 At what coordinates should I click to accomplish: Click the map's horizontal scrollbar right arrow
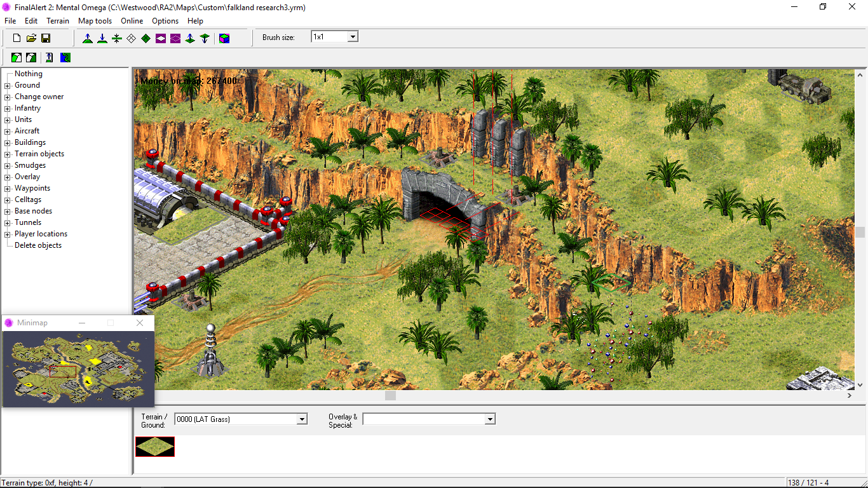pos(850,395)
